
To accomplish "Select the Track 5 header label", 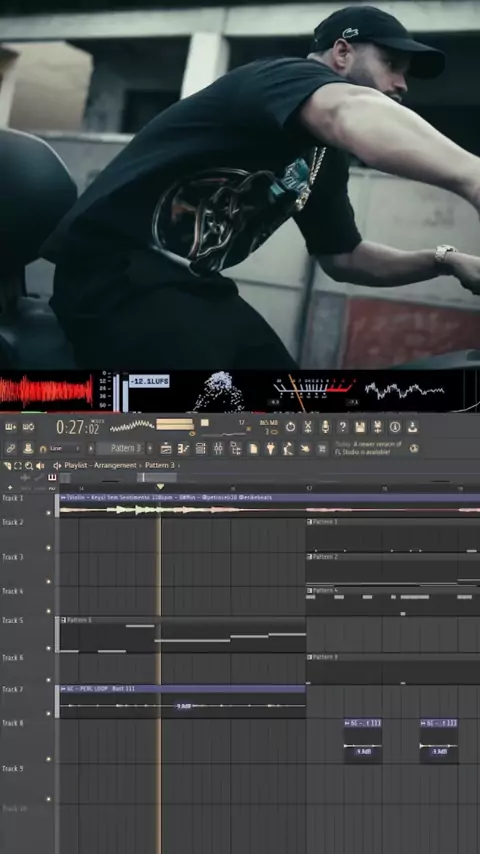I will coord(13,620).
